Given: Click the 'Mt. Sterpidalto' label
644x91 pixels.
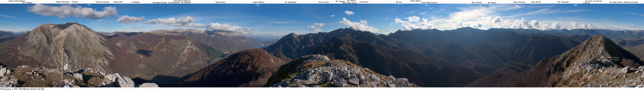Looking at the screenshot, I should [291, 2].
